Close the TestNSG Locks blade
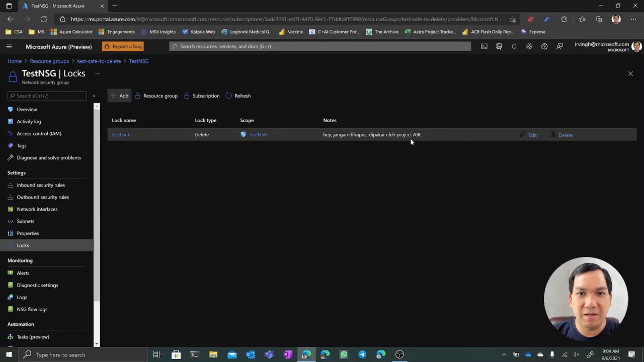This screenshot has height=362, width=644. pos(631,73)
